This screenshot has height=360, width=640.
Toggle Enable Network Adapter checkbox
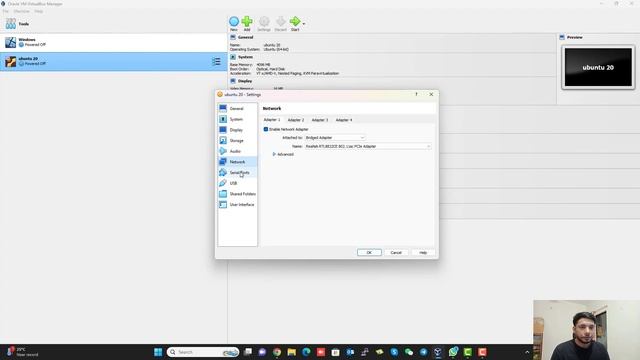pyautogui.click(x=266, y=129)
